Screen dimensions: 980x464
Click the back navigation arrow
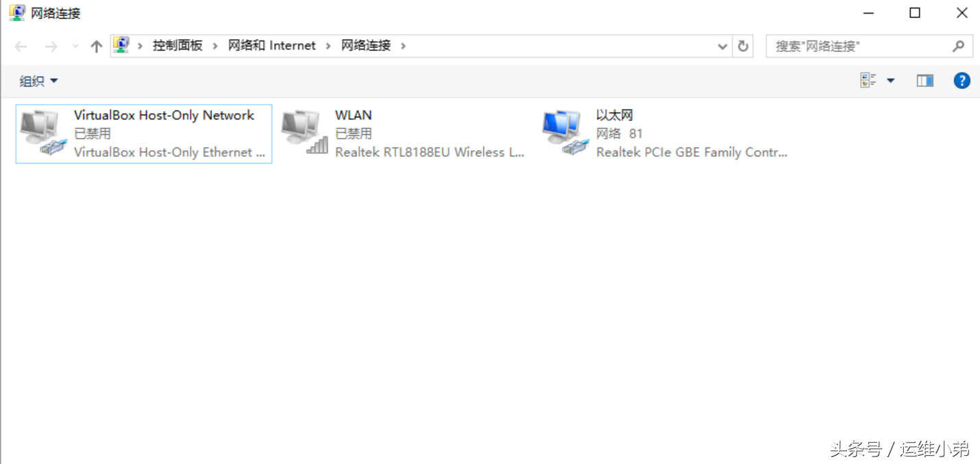(x=21, y=46)
